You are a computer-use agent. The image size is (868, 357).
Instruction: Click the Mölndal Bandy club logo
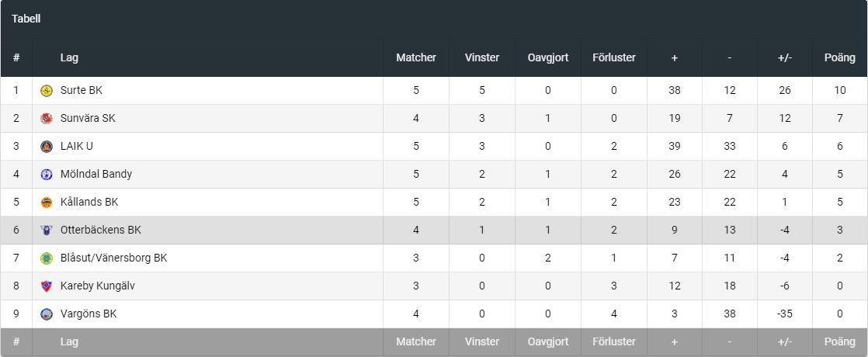(47, 175)
